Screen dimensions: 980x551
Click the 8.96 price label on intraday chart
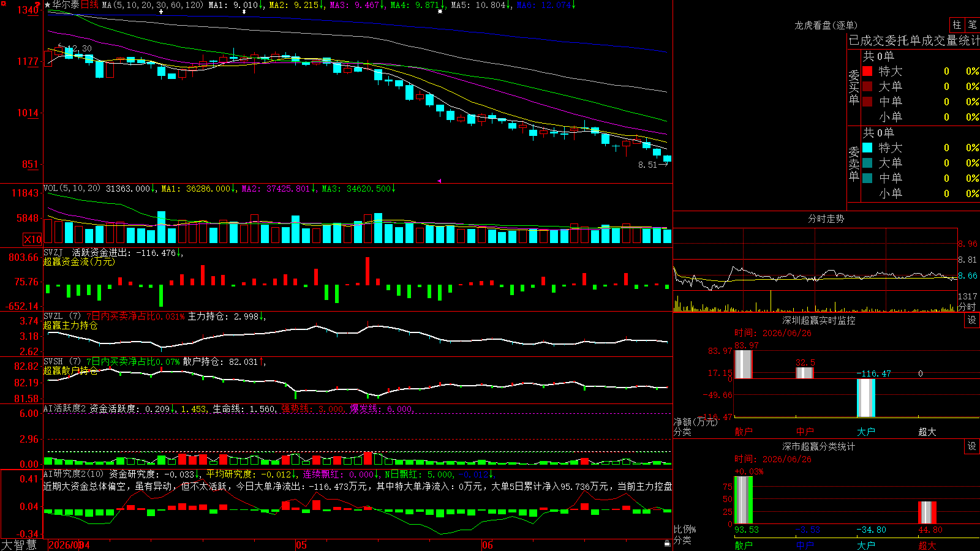[968, 244]
